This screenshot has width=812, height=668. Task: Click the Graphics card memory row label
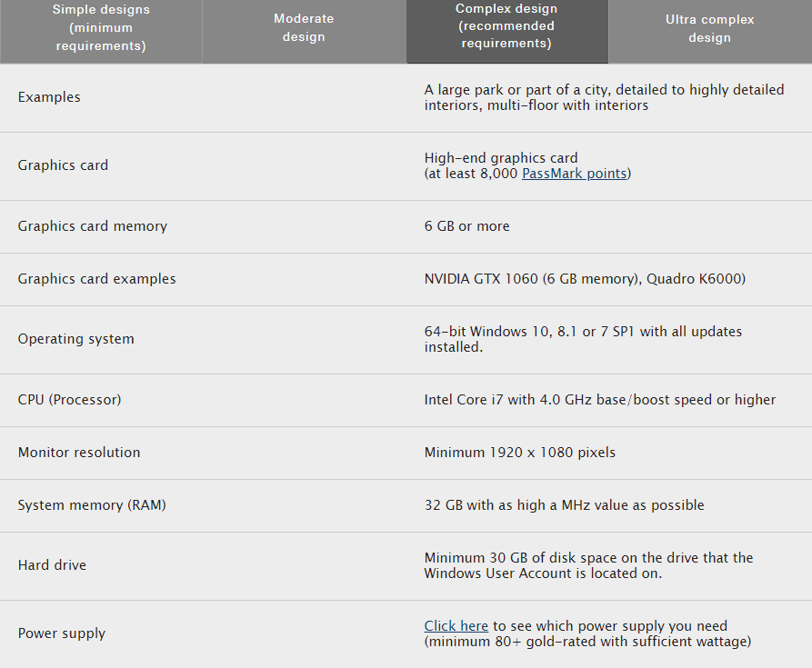coord(93,226)
